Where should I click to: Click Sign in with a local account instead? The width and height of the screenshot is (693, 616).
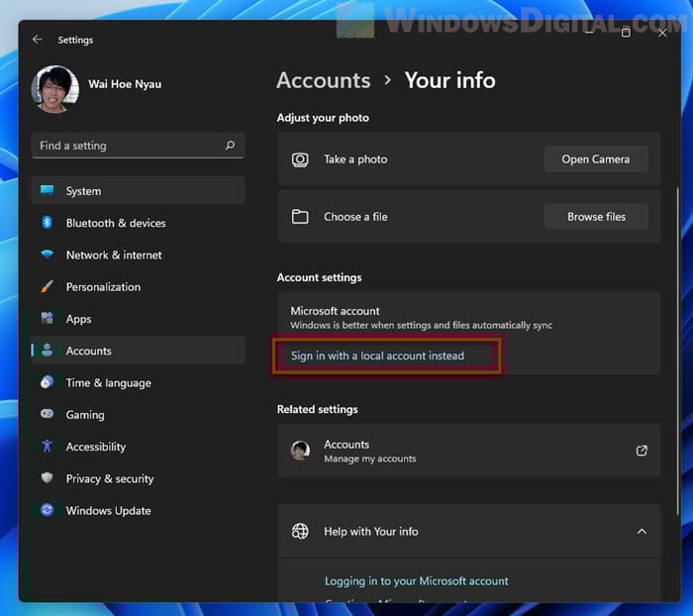pos(377,356)
